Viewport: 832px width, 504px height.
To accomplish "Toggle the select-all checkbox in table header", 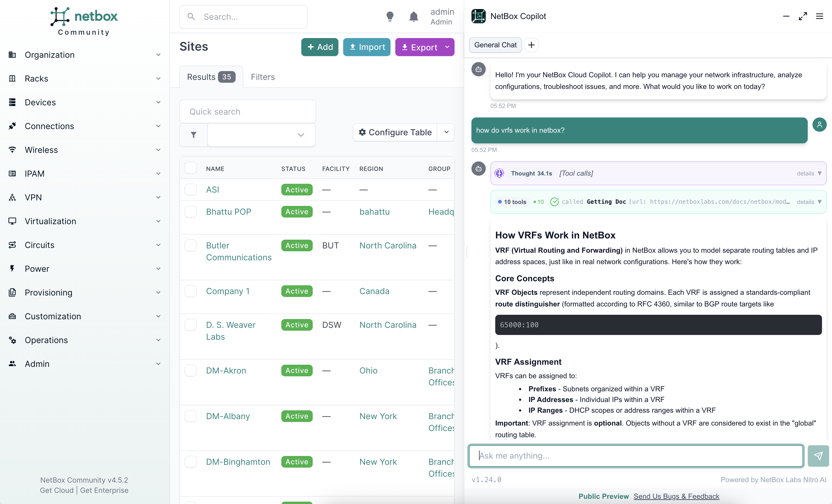I will [191, 168].
